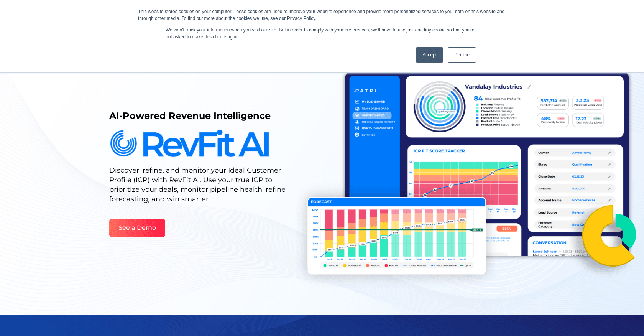
Task: Click the Team Dashboard people icon
Action: click(x=357, y=109)
